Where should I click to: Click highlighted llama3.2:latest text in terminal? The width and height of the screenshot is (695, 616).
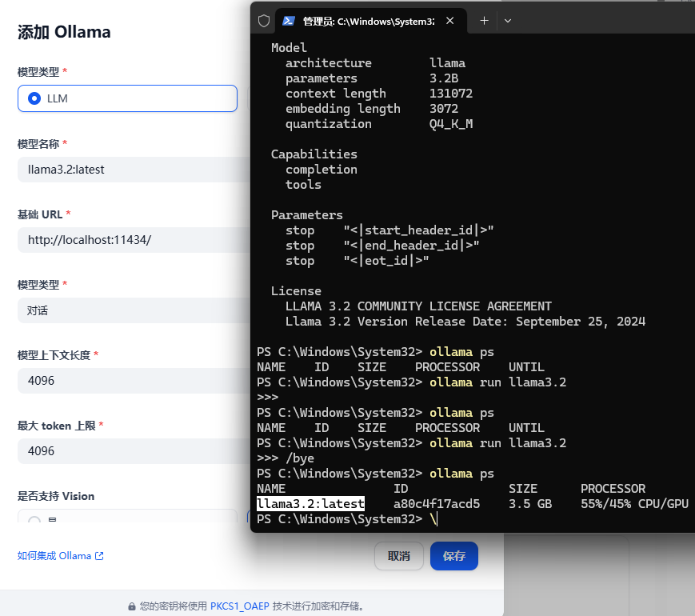(311, 504)
